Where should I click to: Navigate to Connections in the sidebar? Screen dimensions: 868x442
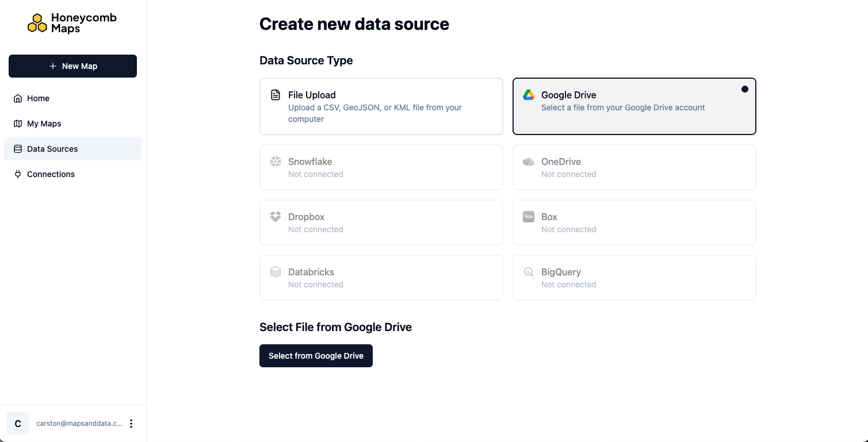51,174
